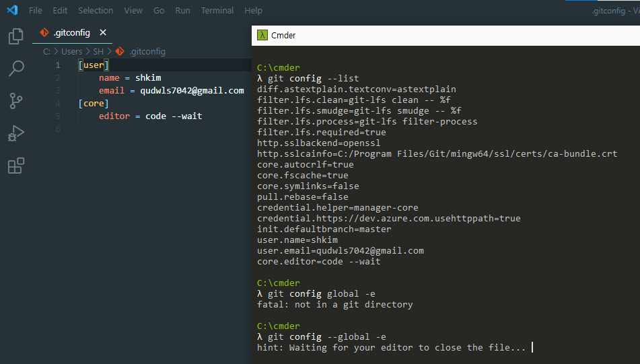Click the git icon on the .gitconfig tab

[x=44, y=32]
